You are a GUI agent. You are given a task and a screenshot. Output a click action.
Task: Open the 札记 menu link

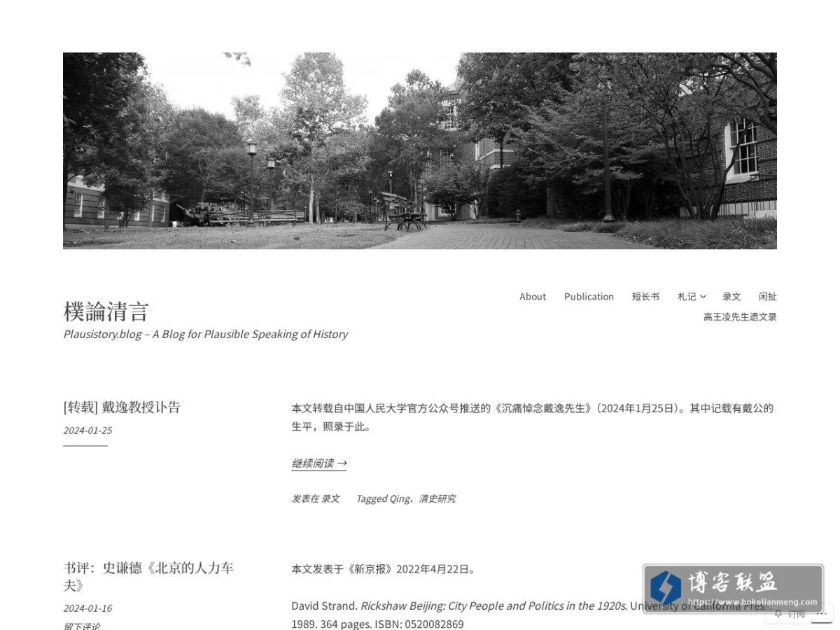pos(687,297)
